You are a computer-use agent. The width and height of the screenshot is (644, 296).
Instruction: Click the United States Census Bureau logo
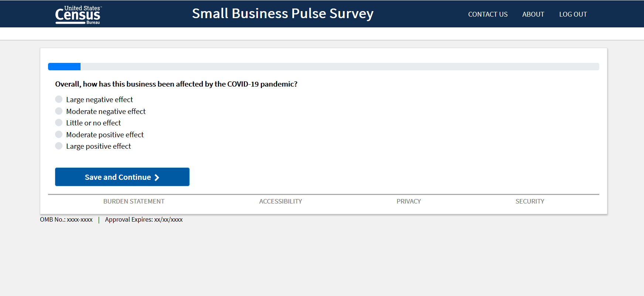click(78, 15)
